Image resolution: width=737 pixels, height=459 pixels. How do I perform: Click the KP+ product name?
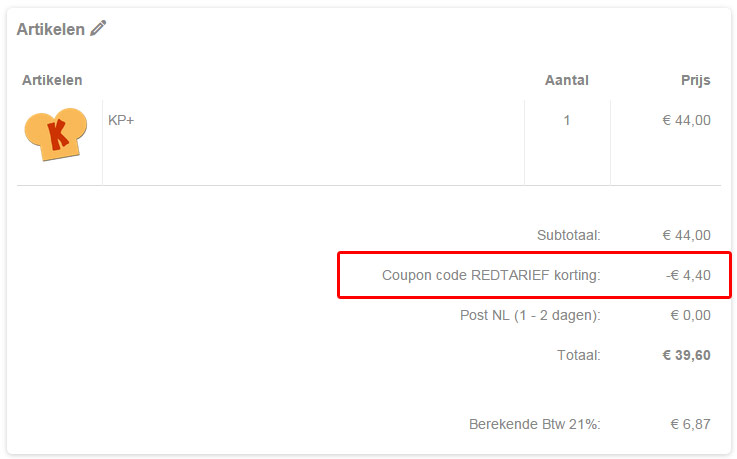click(121, 120)
